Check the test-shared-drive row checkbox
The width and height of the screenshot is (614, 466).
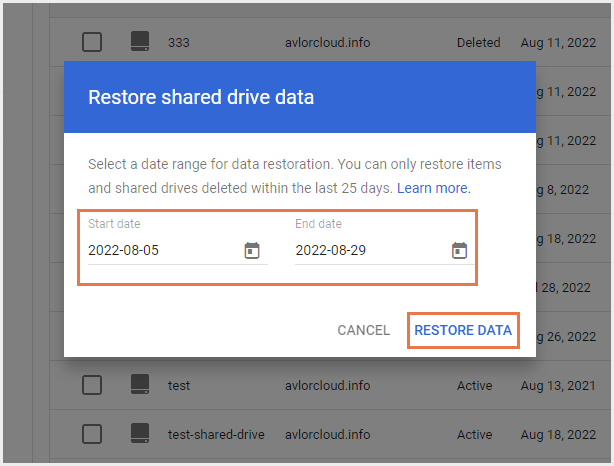click(x=92, y=434)
